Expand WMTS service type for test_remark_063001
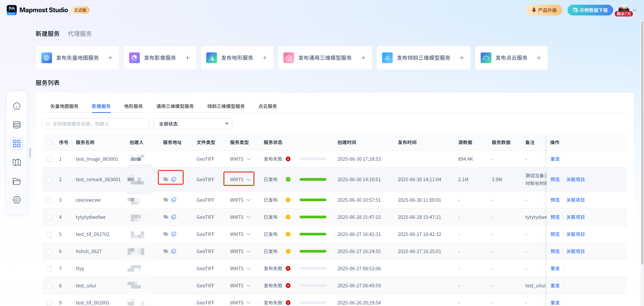 click(x=248, y=179)
